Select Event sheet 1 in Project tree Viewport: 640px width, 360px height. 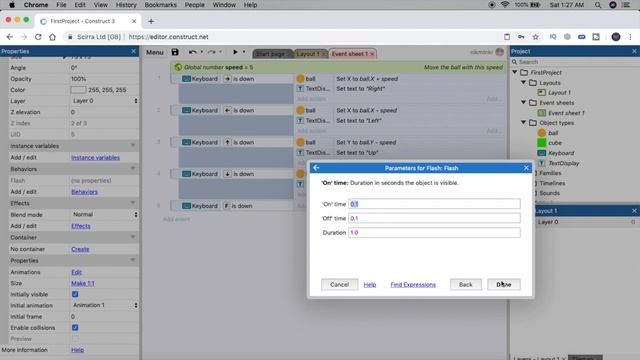566,113
